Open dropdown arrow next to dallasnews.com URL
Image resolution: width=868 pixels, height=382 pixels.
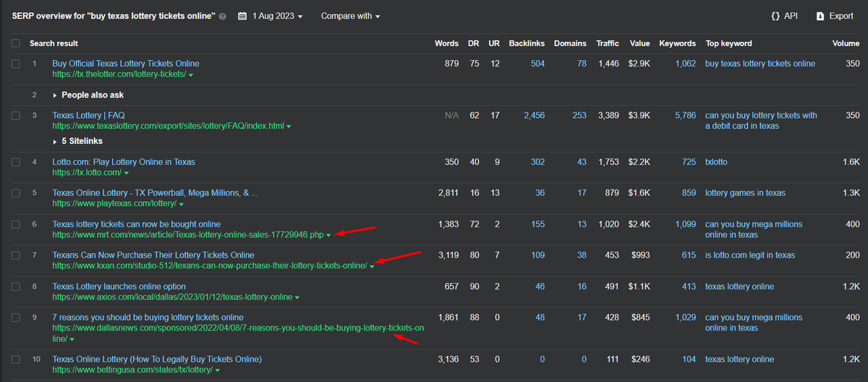(x=72, y=340)
